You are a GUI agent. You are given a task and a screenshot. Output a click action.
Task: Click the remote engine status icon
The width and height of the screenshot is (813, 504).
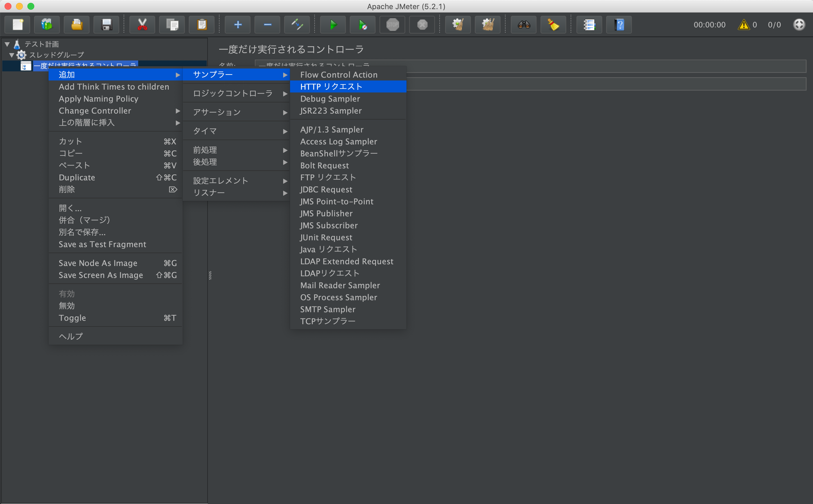[799, 25]
